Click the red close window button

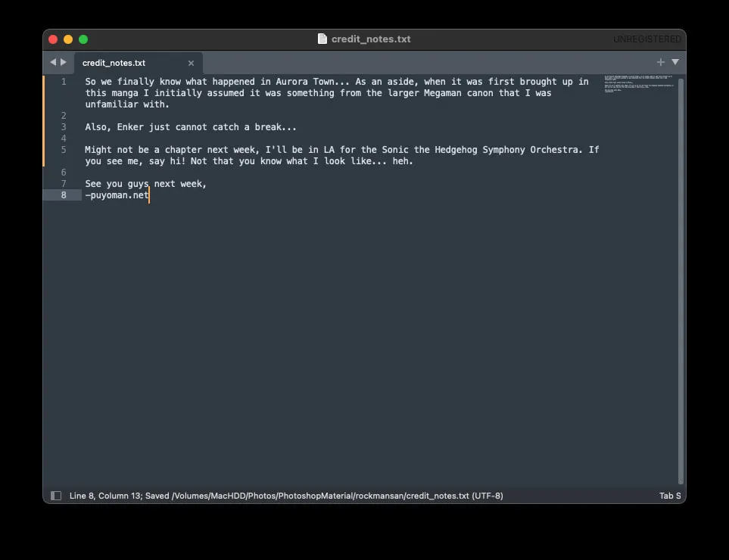[53, 39]
